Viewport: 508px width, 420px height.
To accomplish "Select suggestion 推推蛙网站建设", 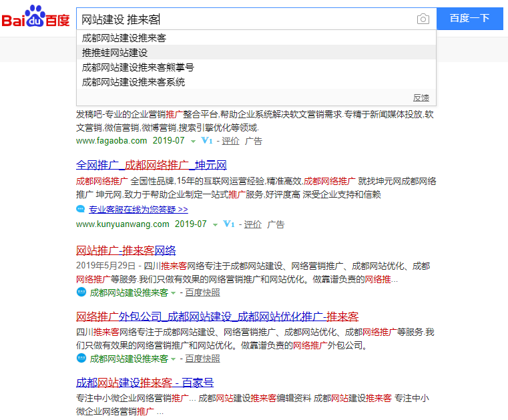I will click(115, 53).
